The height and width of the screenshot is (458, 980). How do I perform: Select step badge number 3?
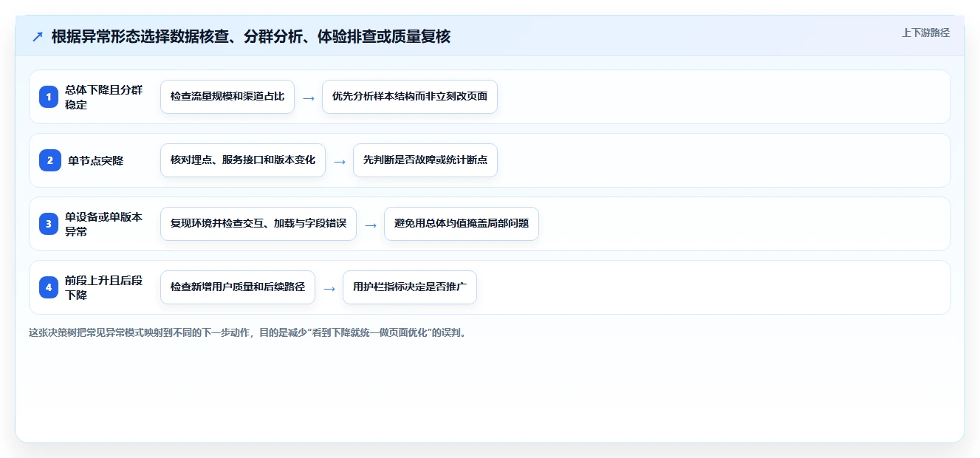click(49, 224)
